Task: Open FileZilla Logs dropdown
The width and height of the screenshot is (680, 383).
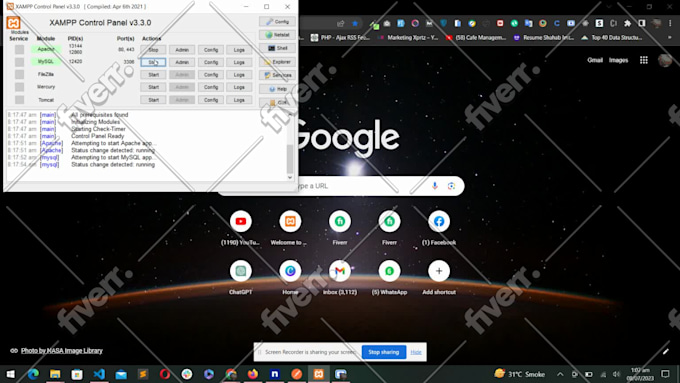Action: 239,75
